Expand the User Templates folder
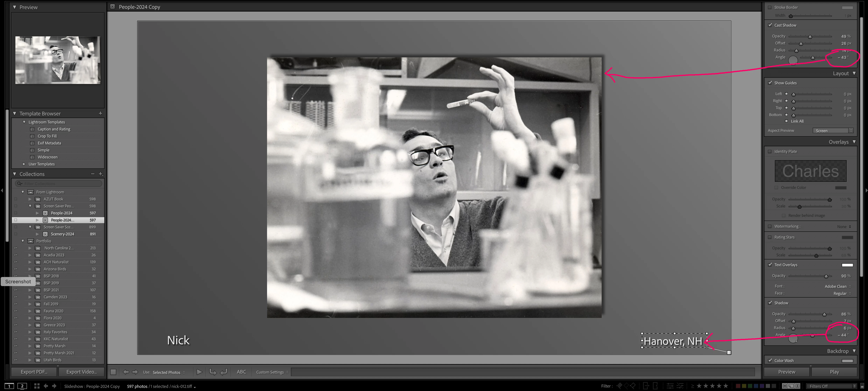 click(x=24, y=164)
